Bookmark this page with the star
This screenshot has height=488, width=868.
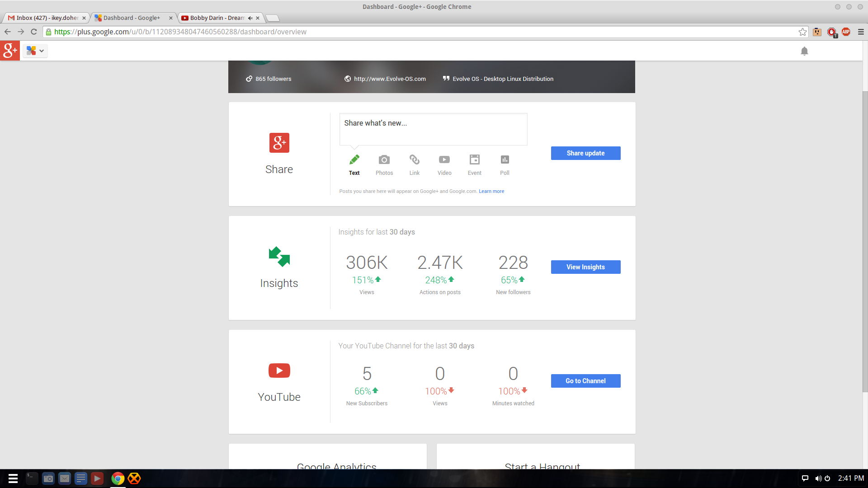[802, 32]
